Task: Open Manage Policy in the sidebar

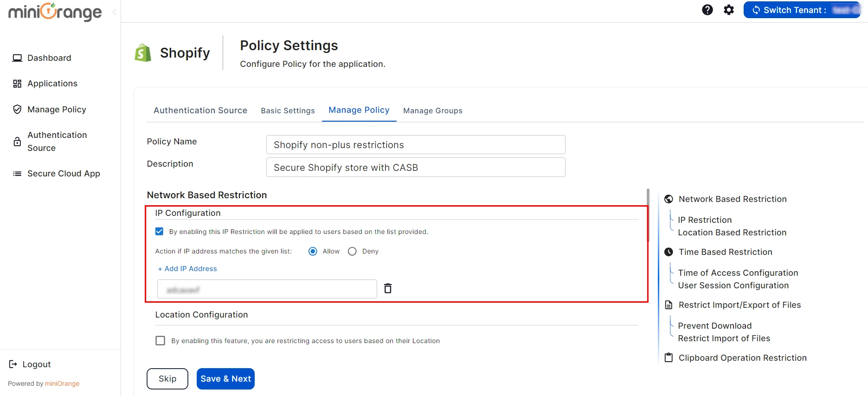Action: tap(57, 110)
